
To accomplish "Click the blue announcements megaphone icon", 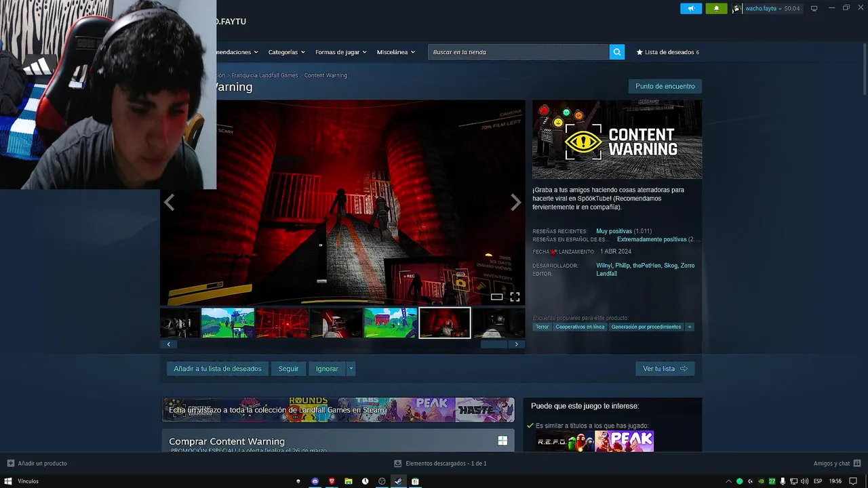I will coord(691,8).
